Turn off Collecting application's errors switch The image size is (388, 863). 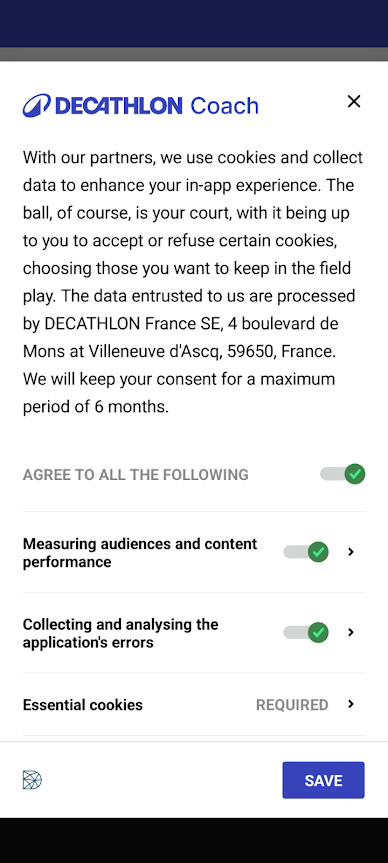[306, 632]
